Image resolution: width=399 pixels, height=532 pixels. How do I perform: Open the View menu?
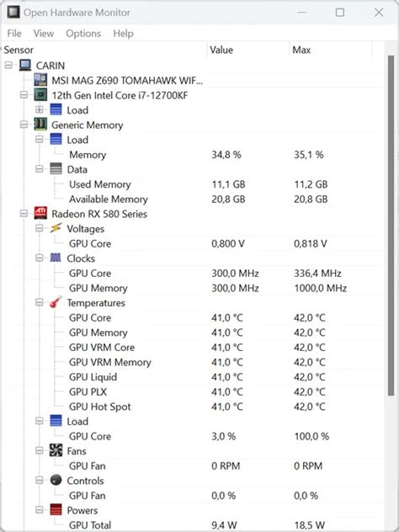[44, 34]
